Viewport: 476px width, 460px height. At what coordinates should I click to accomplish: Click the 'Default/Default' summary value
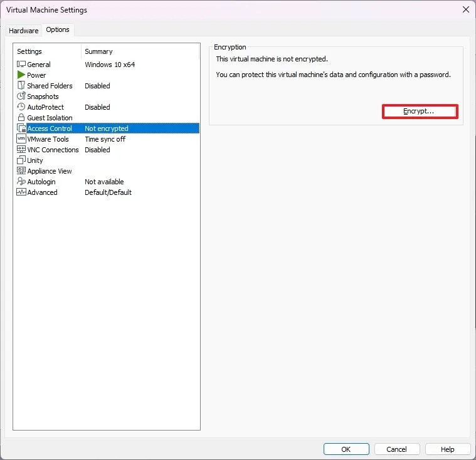(x=108, y=192)
